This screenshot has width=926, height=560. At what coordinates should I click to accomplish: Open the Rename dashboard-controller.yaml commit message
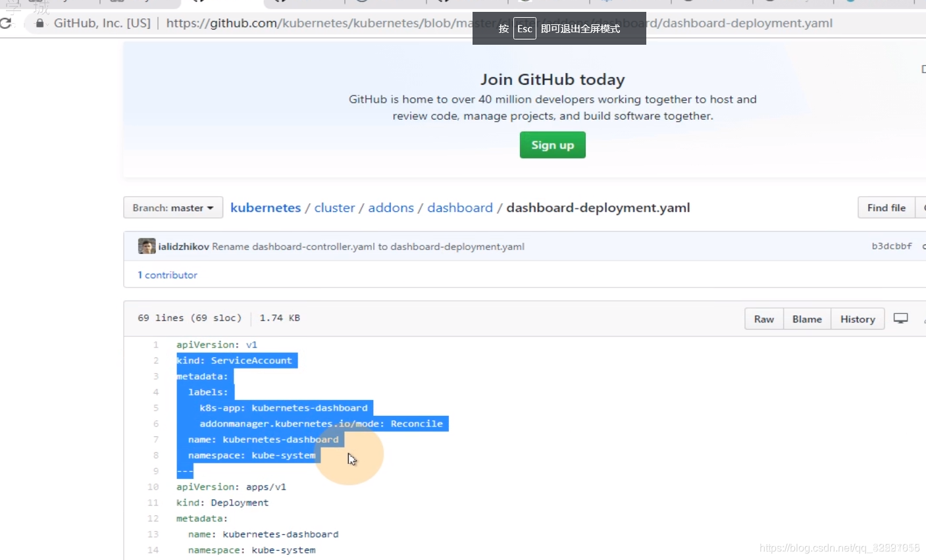[x=368, y=247]
